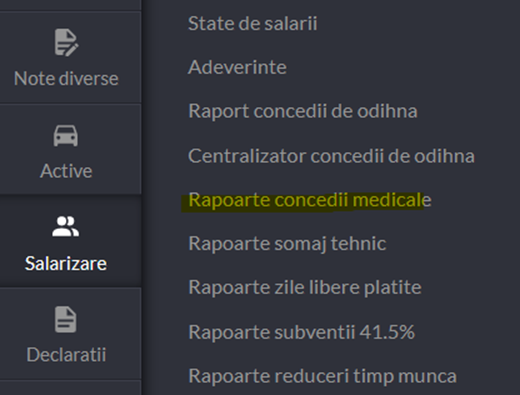
Task: Click the partially visible tile above Note diverse
Action: click(x=70, y=5)
